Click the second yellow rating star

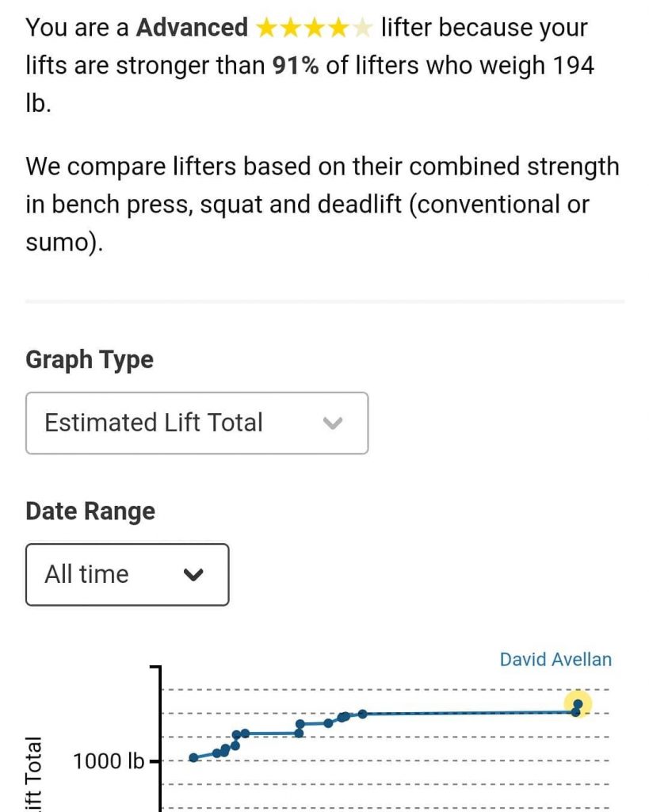tap(289, 29)
